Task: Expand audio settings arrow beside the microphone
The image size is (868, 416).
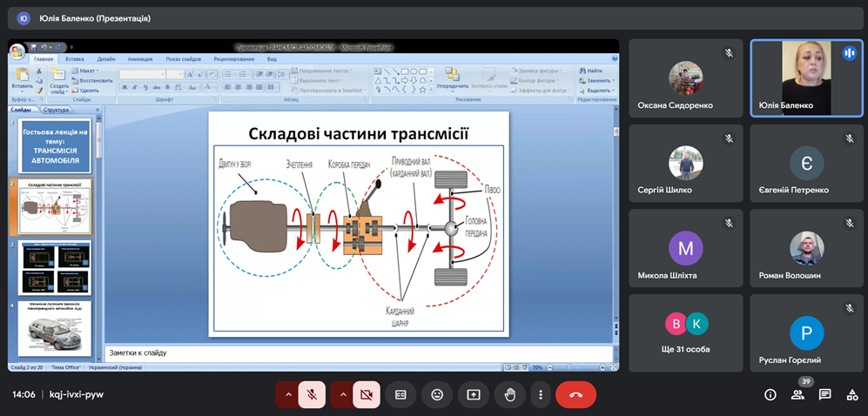Action: click(x=287, y=394)
